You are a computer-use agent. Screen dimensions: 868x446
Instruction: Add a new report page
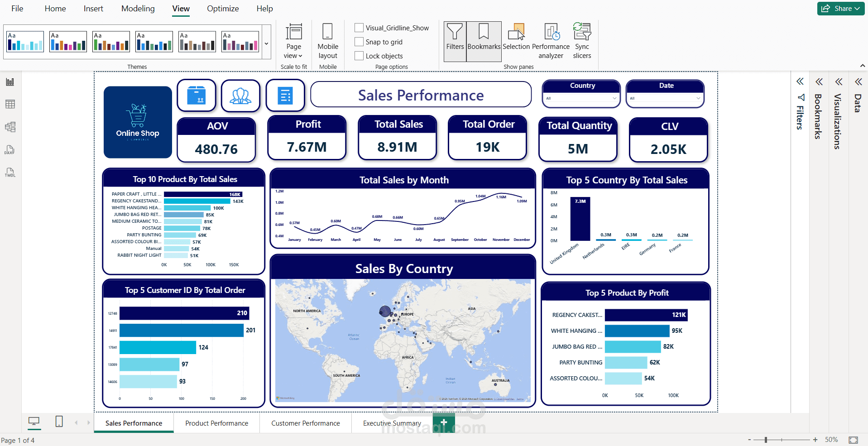pyautogui.click(x=444, y=422)
